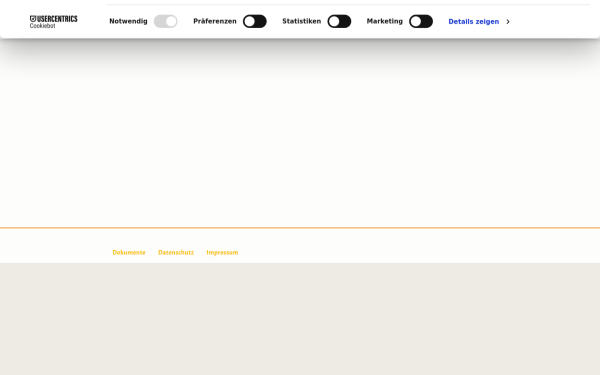600x375 pixels.
Task: Open the Details zeigen link
Action: coord(474,22)
